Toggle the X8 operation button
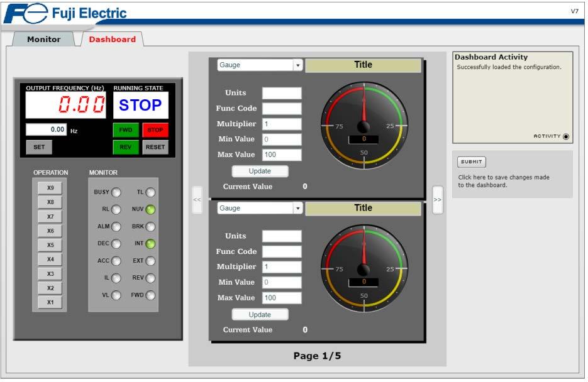The image size is (588, 382). (50, 202)
